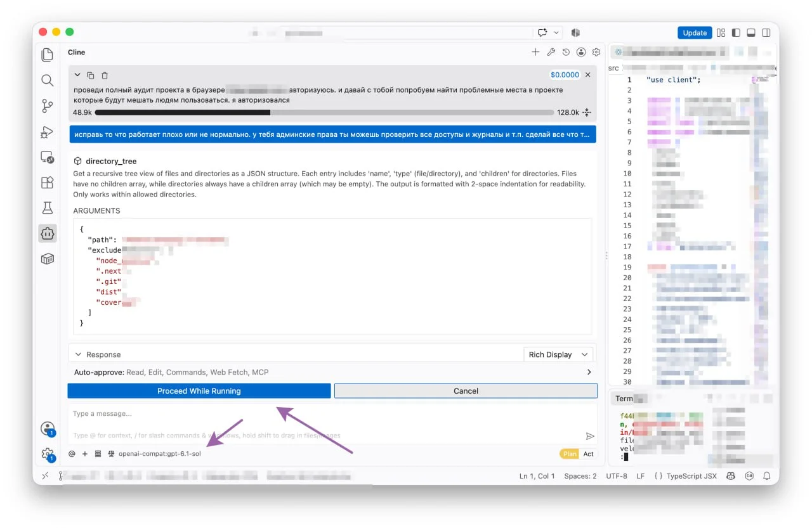Open the Source Control view
Image resolution: width=812 pixels, height=528 pixels.
point(48,106)
